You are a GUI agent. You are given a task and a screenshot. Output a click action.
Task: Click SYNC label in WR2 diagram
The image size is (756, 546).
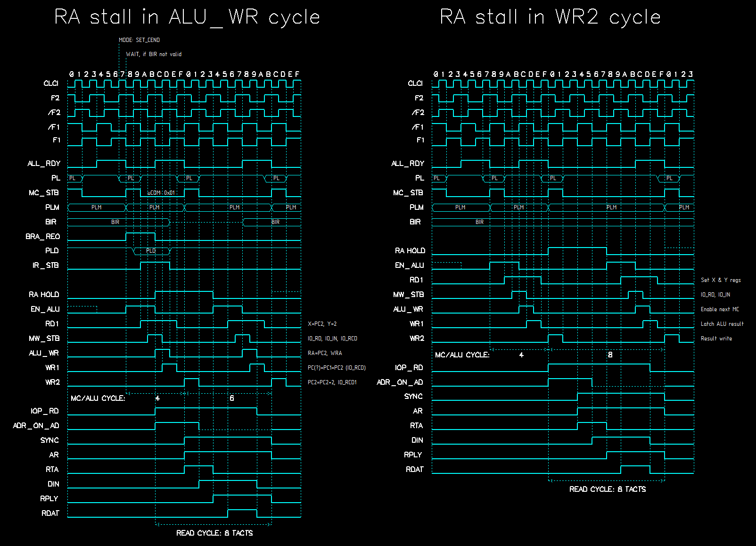pyautogui.click(x=413, y=397)
